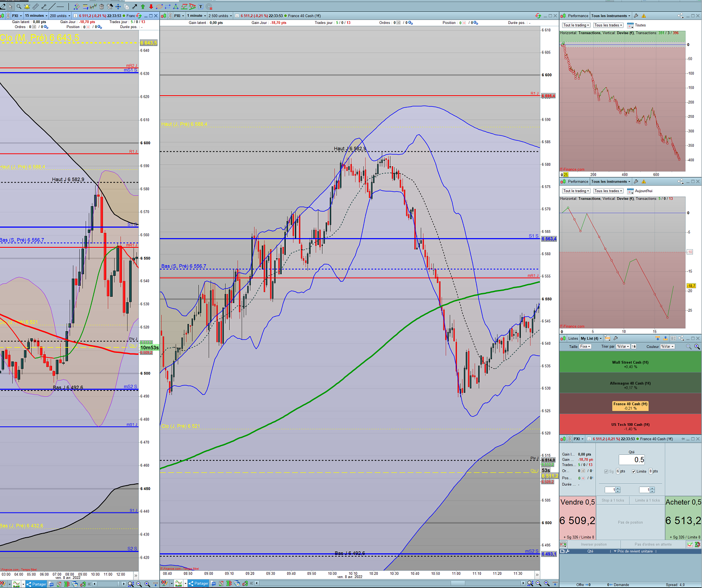This screenshot has width=702, height=588.
Task: Open the 200 unités dropdown
Action: pos(60,16)
